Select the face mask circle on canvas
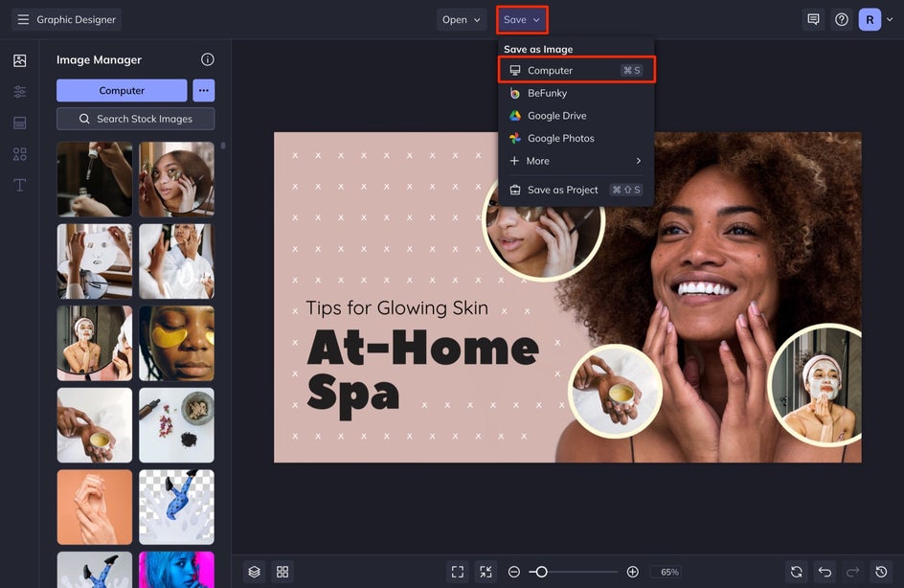This screenshot has height=588, width=904. click(816, 385)
